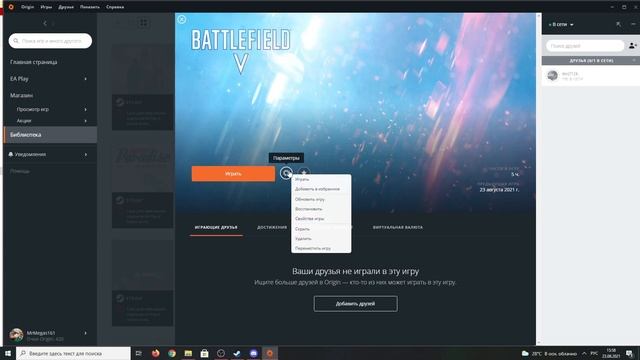Open the В сети status dropdown
The width and height of the screenshot is (640, 360).
(562, 24)
